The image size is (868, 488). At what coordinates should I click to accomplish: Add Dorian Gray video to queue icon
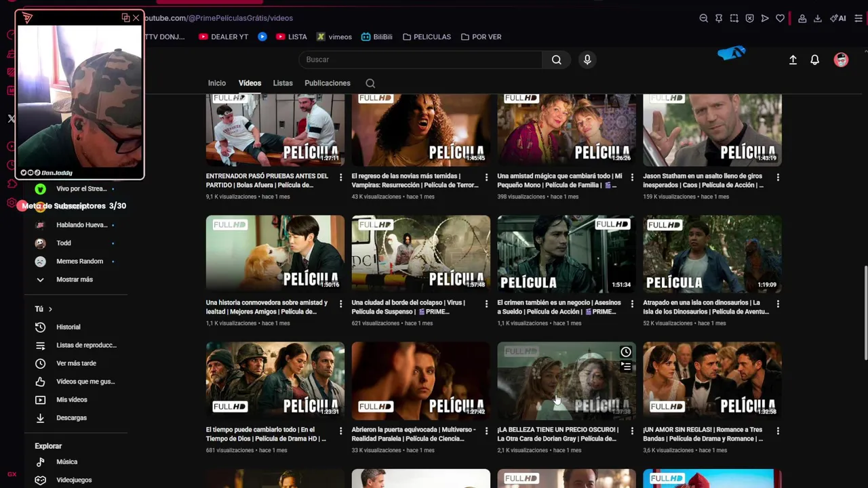[625, 367]
